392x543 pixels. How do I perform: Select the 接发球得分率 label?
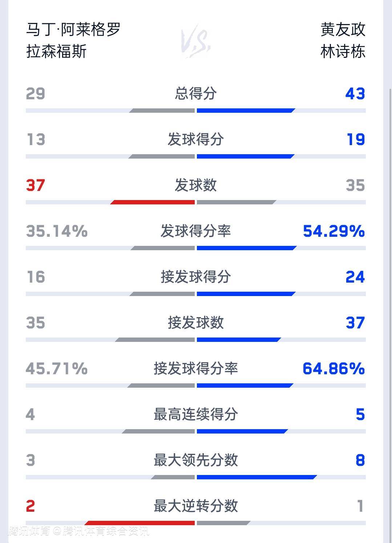pyautogui.click(x=196, y=368)
